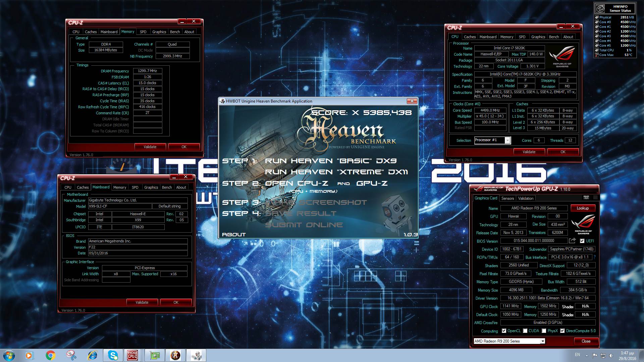The image size is (644, 362).
Task: Click the AMD CrossFire Enabled (3 GPUs) field
Action: [548, 322]
